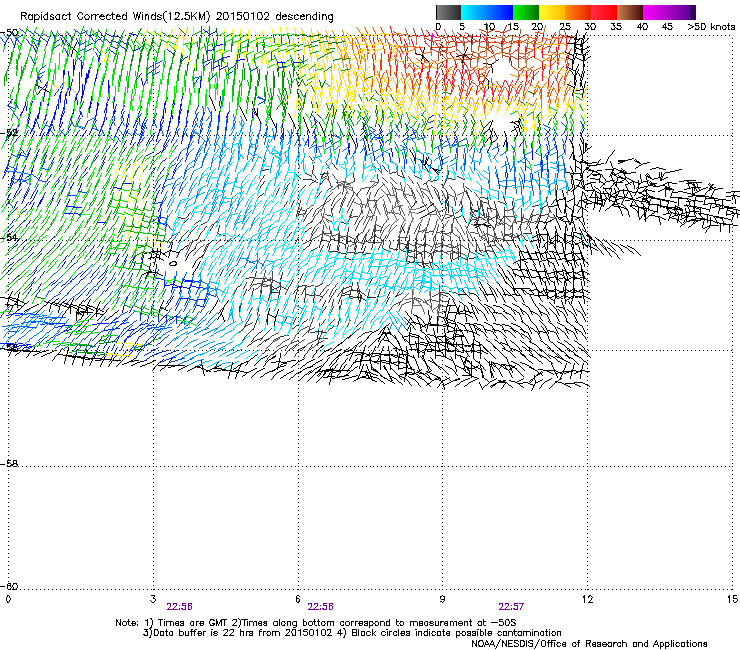Viewport: 740px width, 650px height.
Task: Click the '10' label under the color scale
Action: [x=489, y=26]
